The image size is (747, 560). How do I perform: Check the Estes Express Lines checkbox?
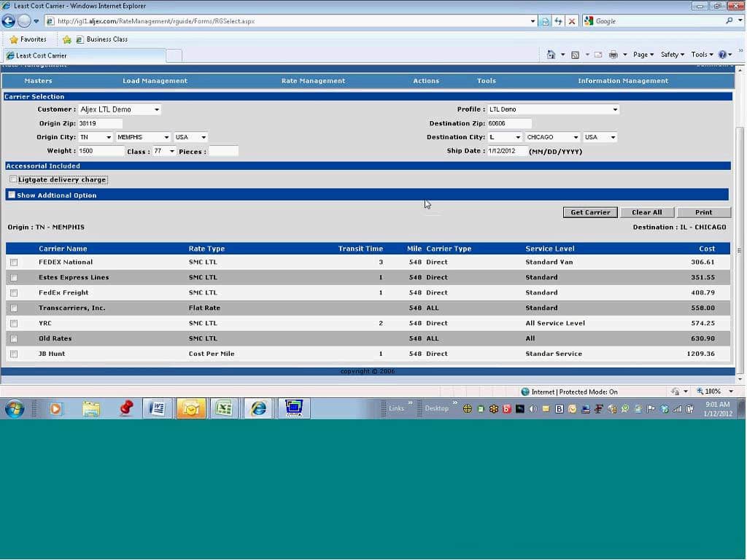pyautogui.click(x=14, y=278)
